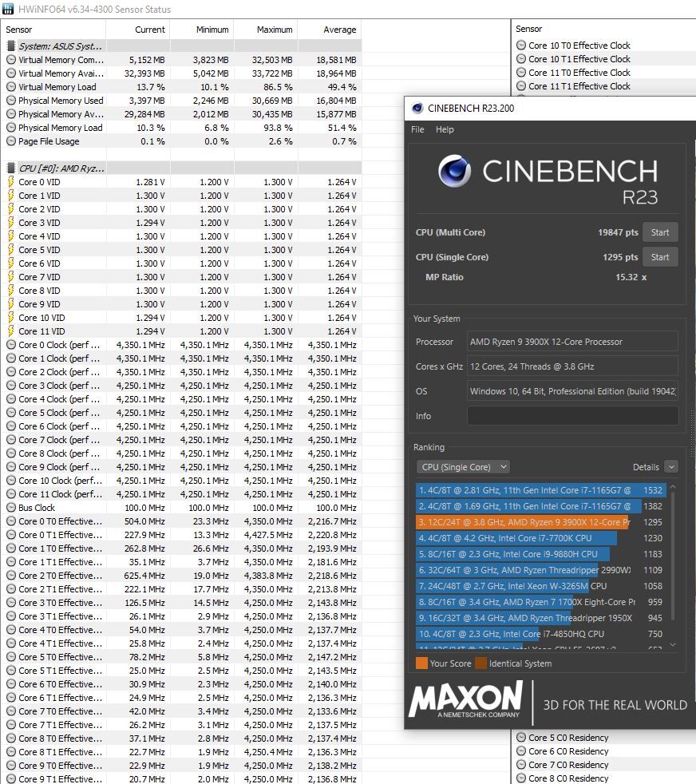The image size is (696, 784).
Task: Click the HWiNFO64 title bar app icon
Action: (8, 9)
